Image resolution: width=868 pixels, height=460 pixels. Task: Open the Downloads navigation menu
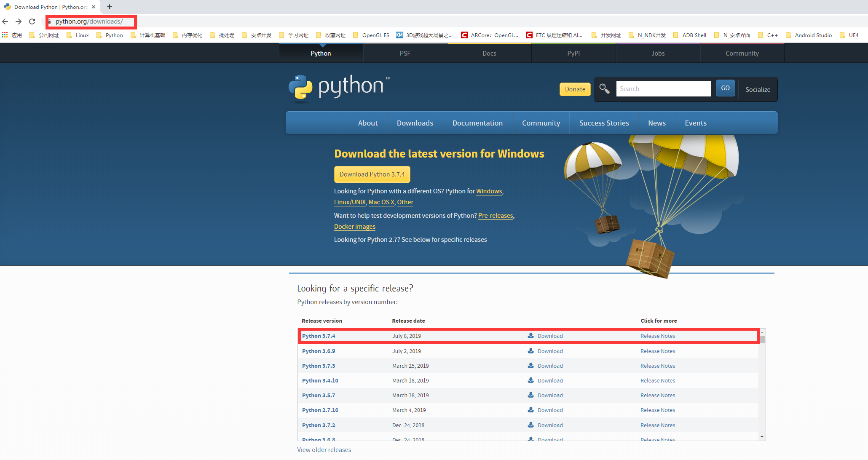click(x=415, y=123)
